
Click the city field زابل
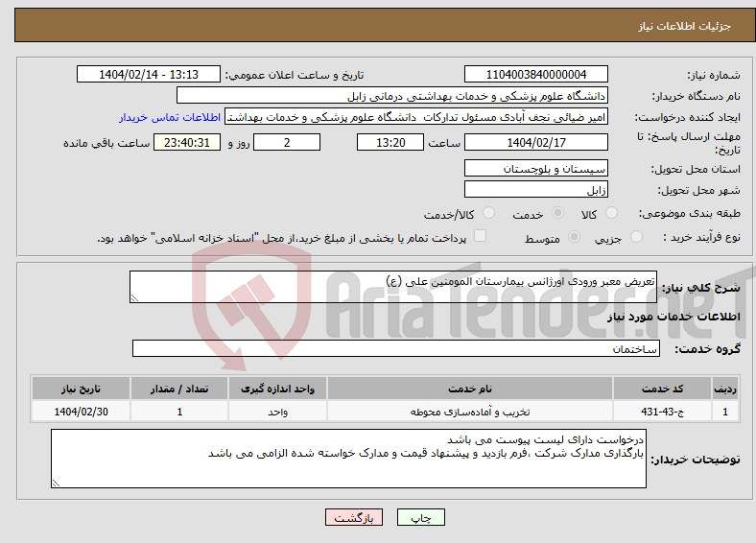click(x=535, y=189)
